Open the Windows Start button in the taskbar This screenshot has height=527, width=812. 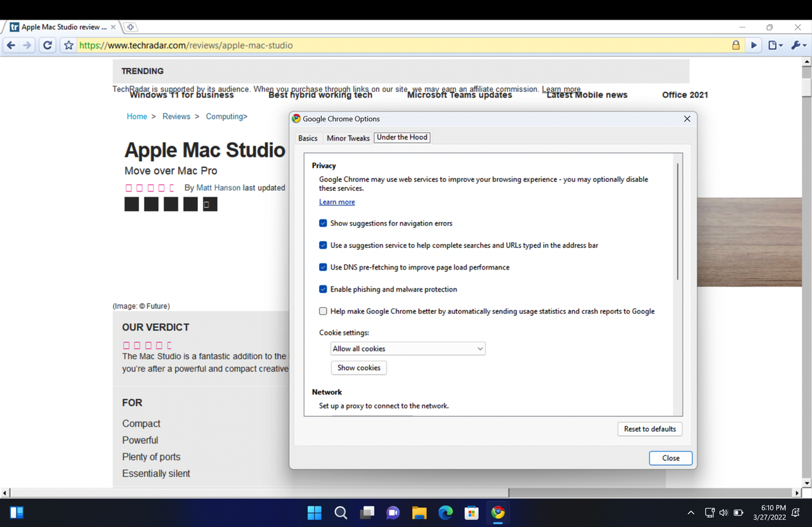click(x=314, y=512)
